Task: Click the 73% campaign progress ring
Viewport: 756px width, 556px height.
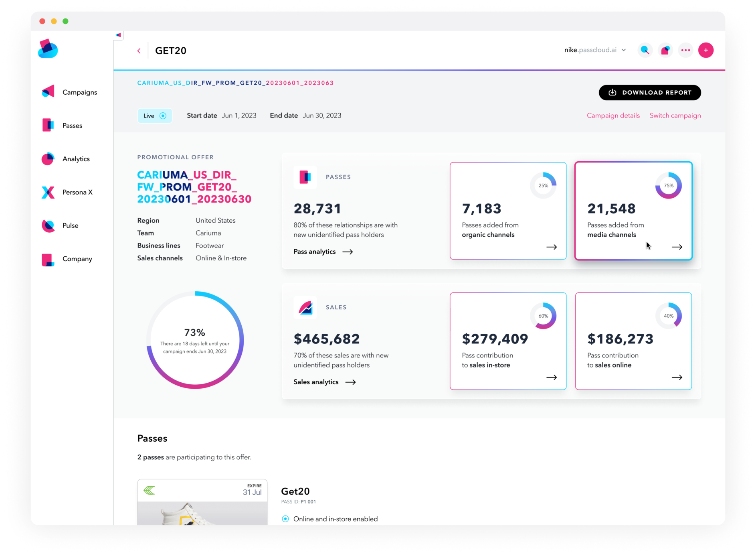Action: click(x=195, y=340)
